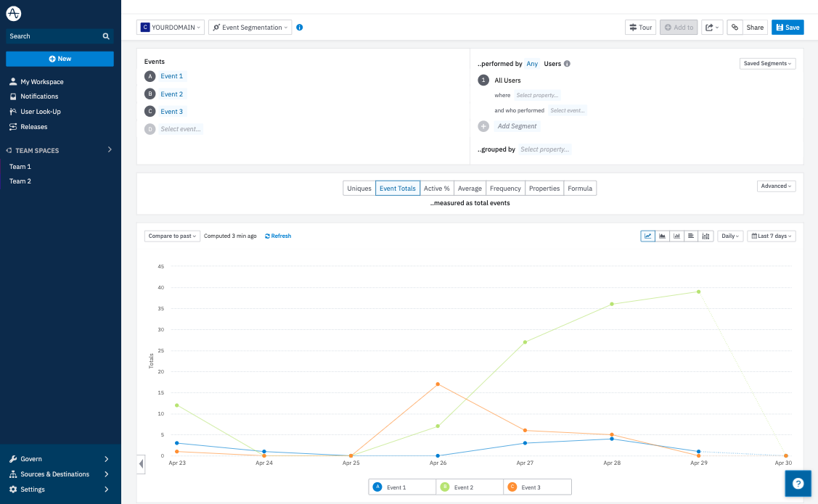
Task: Select the Uniques tab
Action: coord(359,188)
